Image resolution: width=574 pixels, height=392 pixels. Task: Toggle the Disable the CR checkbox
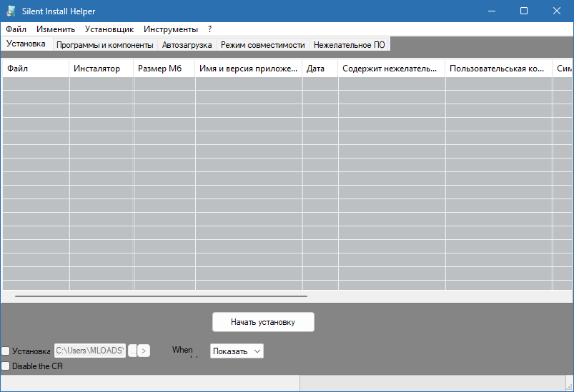pos(6,366)
